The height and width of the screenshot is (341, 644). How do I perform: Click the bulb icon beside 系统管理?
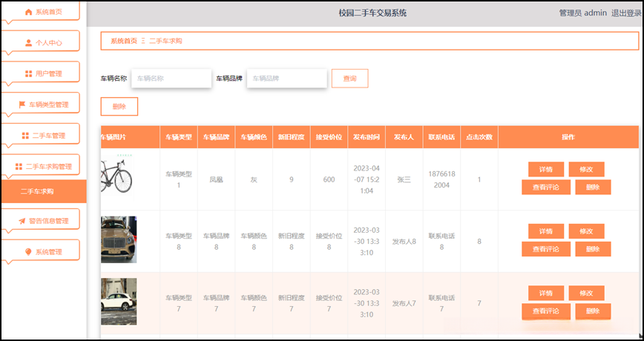point(28,252)
